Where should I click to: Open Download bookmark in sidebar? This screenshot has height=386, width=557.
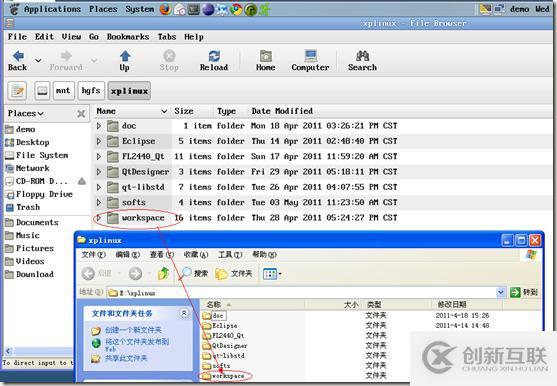pyautogui.click(x=30, y=274)
